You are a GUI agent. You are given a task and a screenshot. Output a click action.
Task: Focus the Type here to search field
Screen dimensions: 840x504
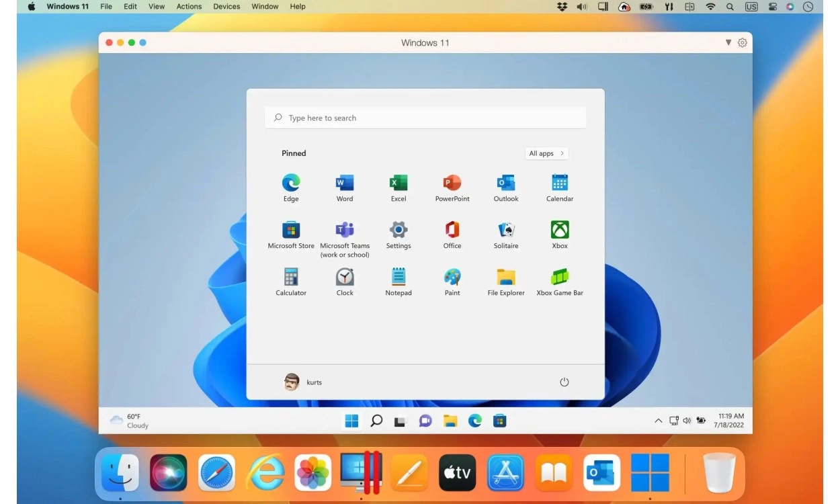[425, 118]
